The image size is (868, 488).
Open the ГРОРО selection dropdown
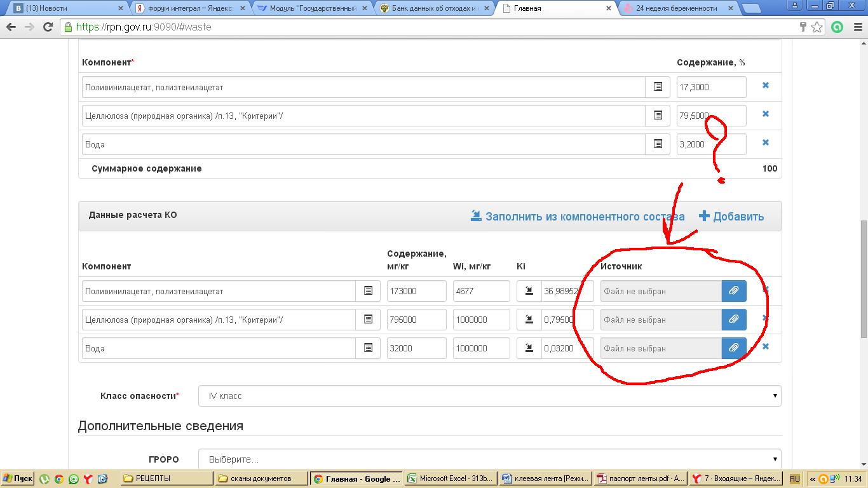489,459
